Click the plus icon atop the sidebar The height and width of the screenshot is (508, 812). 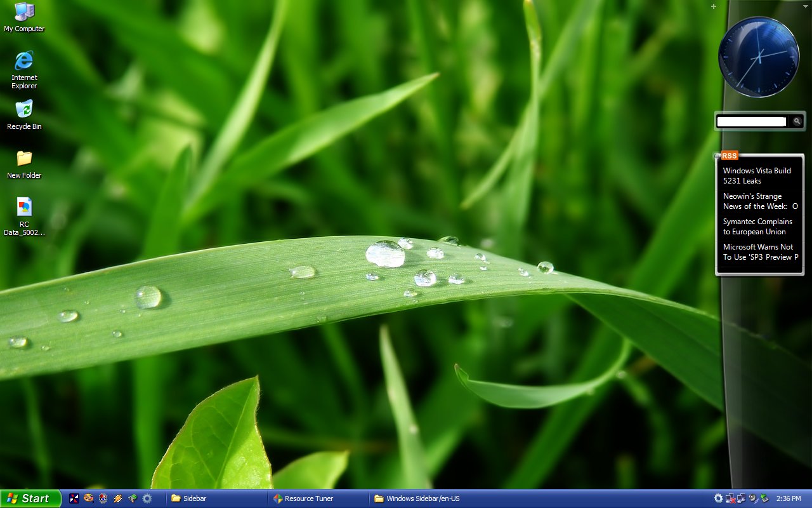[714, 6]
